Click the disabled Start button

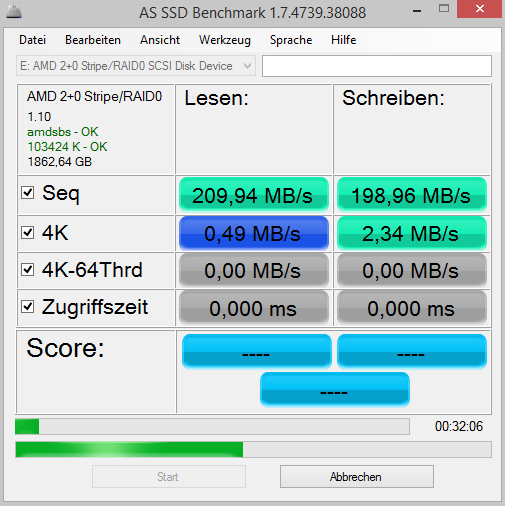pos(169,477)
